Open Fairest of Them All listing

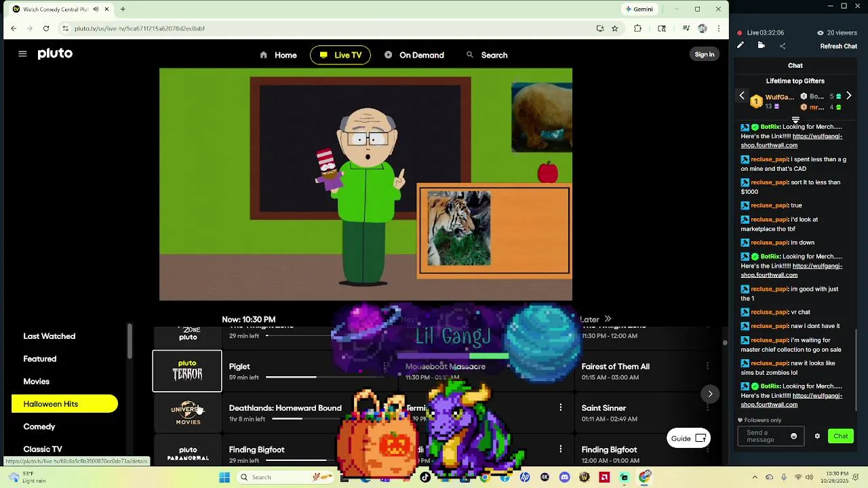pos(615,367)
